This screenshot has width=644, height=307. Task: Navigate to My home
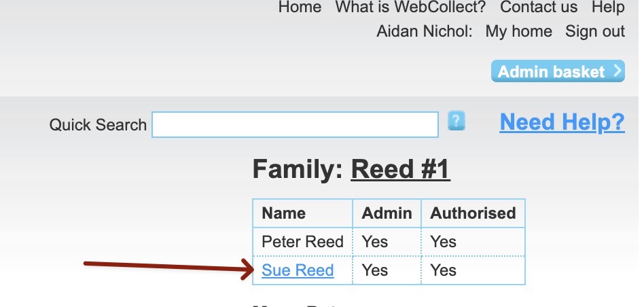click(x=518, y=31)
